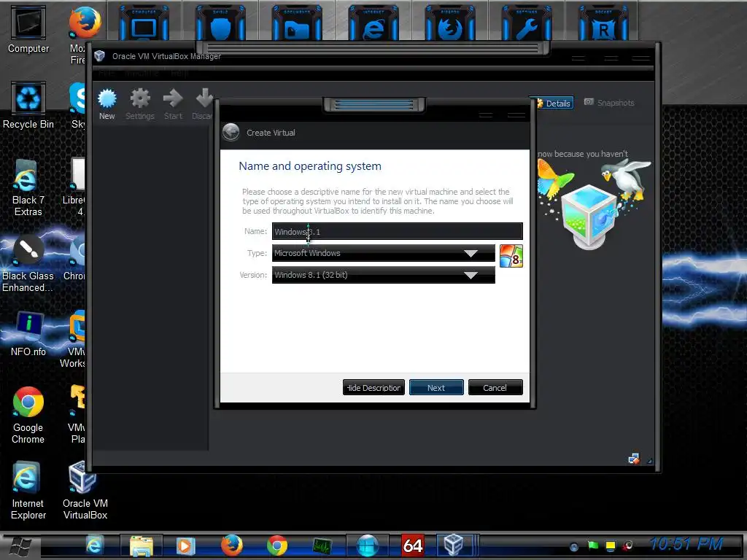Click the Name input field

tap(398, 231)
